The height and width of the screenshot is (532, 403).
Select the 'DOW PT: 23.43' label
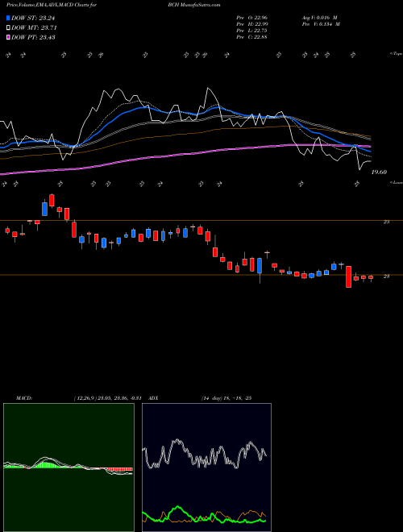pos(33,37)
